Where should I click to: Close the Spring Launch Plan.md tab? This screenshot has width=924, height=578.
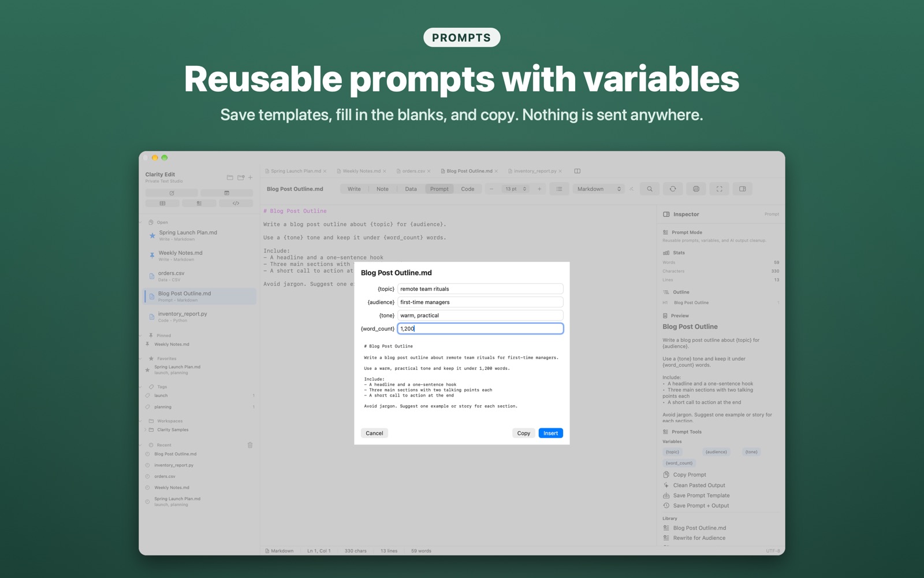tap(325, 171)
